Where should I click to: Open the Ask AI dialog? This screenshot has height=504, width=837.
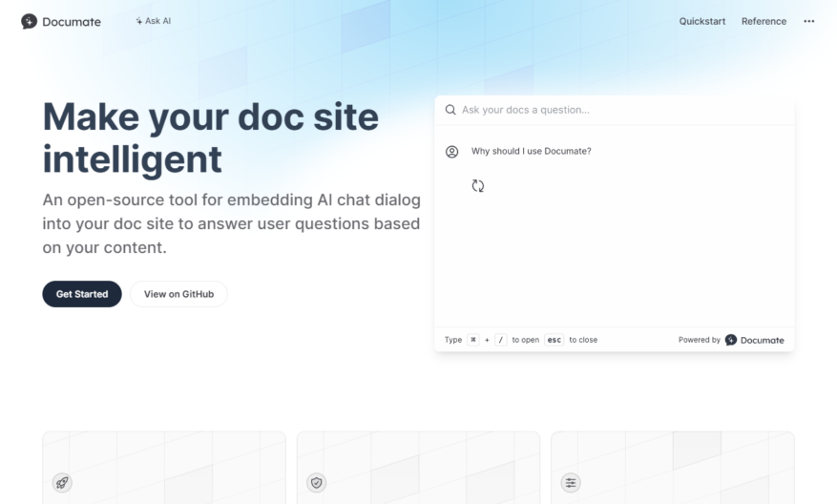tap(154, 21)
